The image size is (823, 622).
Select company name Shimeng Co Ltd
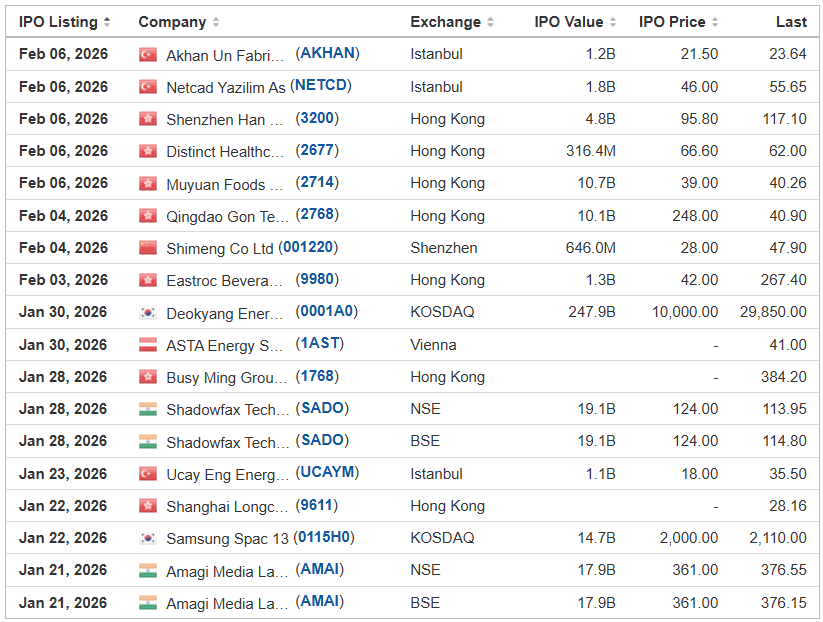pyautogui.click(x=219, y=249)
